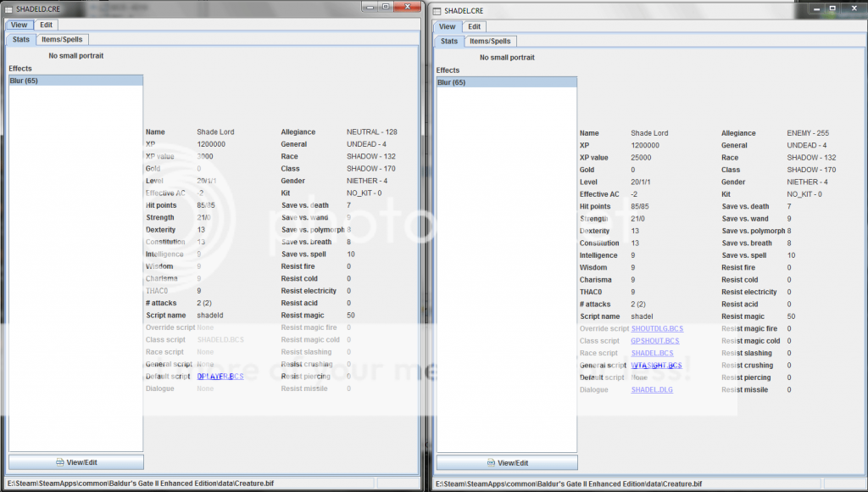Open the DPLAYER.BCS default script link
The image size is (868, 492).
[220, 376]
